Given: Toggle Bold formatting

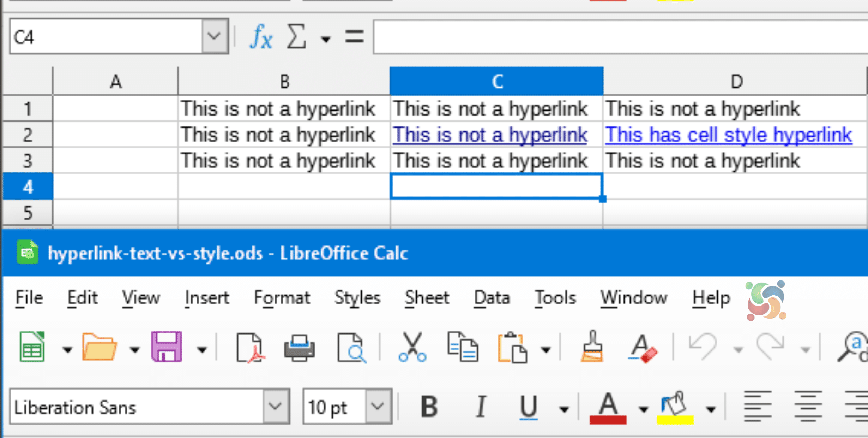Looking at the screenshot, I should click(x=429, y=407).
